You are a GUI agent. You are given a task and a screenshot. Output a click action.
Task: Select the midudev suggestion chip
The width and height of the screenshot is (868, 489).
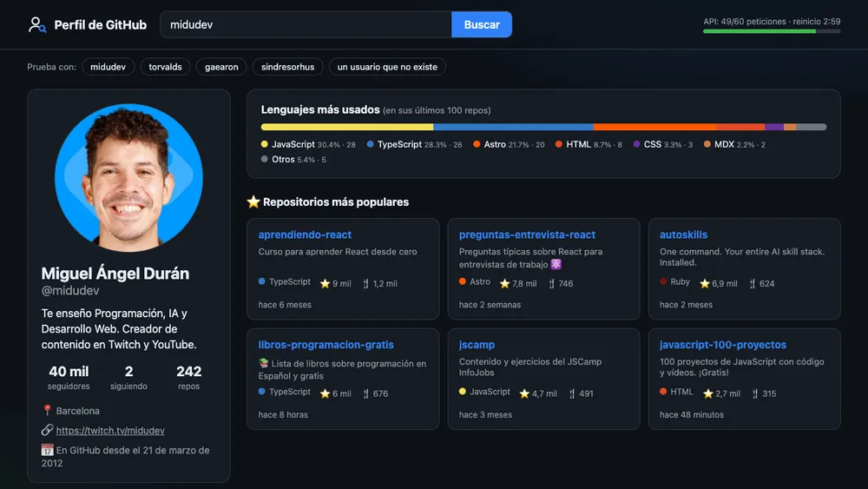point(108,67)
